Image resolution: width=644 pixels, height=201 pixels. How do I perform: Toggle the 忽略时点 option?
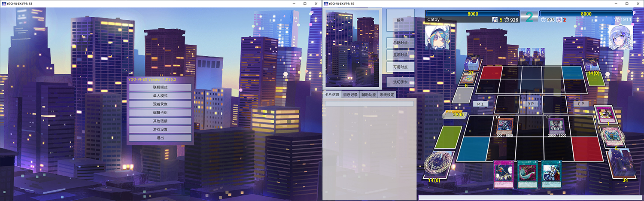click(401, 43)
